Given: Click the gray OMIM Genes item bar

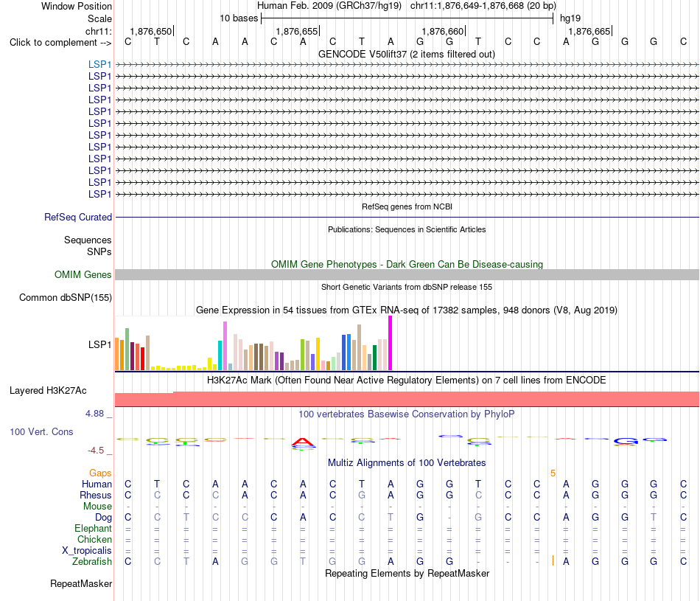Looking at the screenshot, I should (407, 275).
